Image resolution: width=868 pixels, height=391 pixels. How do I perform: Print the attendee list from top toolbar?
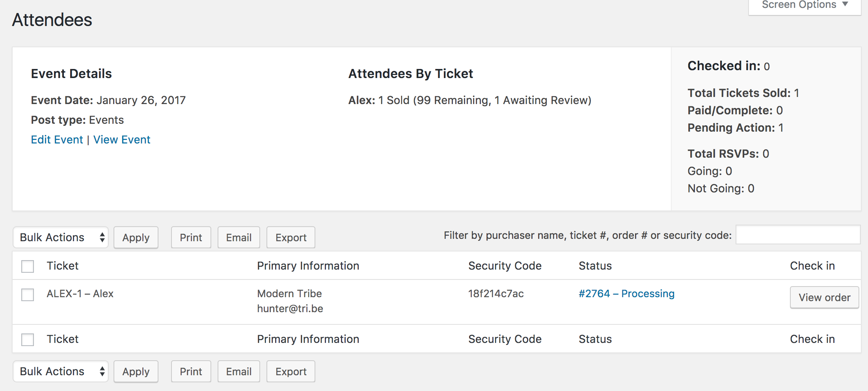[x=191, y=237]
